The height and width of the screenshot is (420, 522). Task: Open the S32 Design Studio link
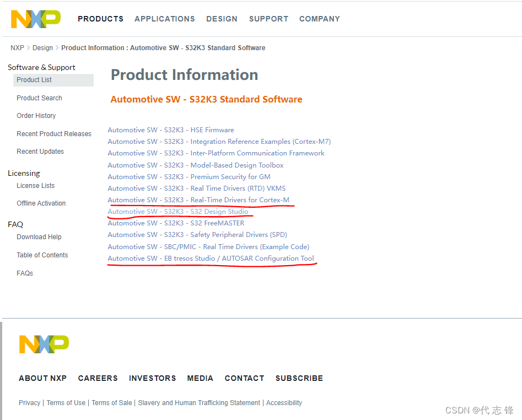click(178, 212)
